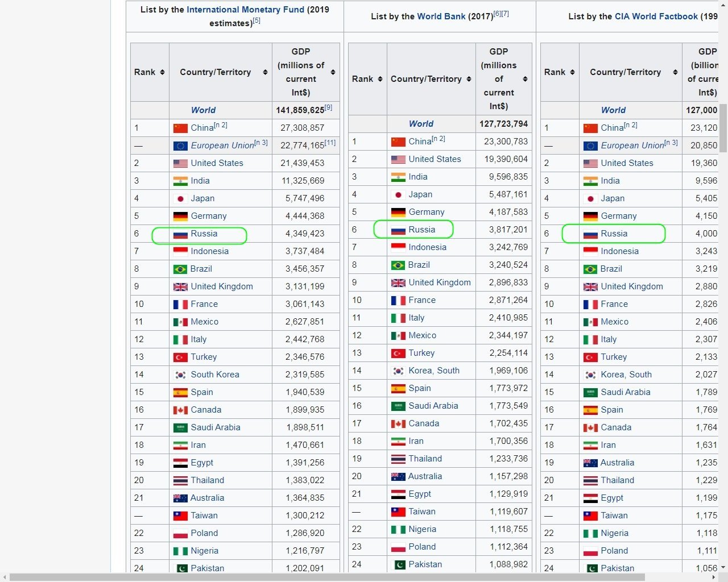728x582 pixels.
Task: Click Canada flag in IMF table
Action: pyautogui.click(x=180, y=410)
